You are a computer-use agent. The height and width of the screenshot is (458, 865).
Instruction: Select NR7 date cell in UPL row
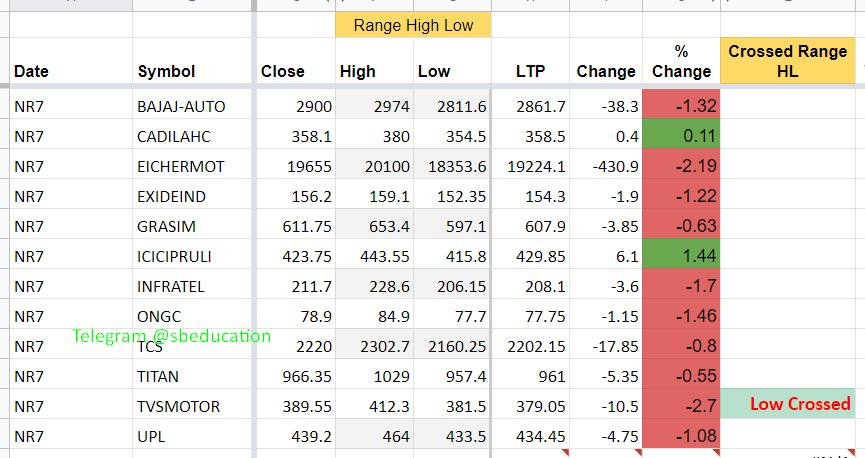coord(71,435)
